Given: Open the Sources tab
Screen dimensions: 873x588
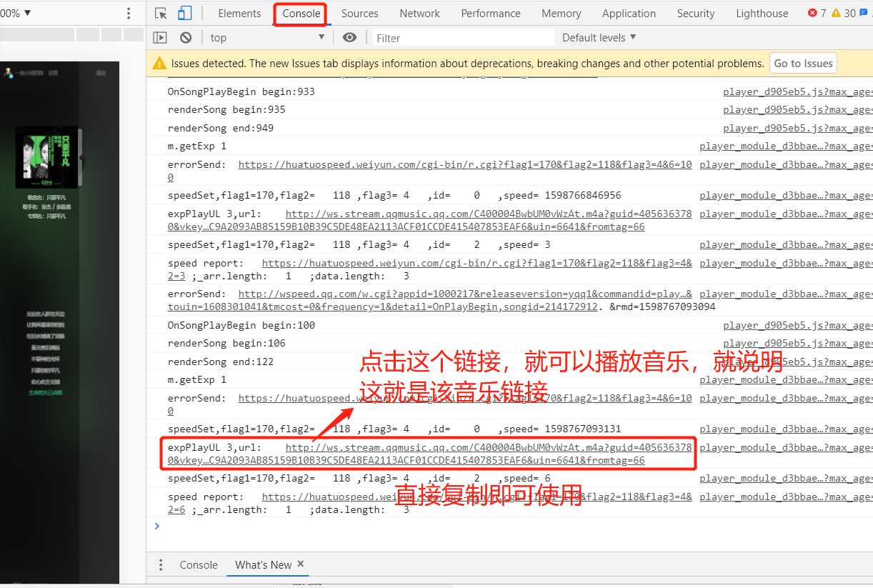Looking at the screenshot, I should click(x=359, y=14).
